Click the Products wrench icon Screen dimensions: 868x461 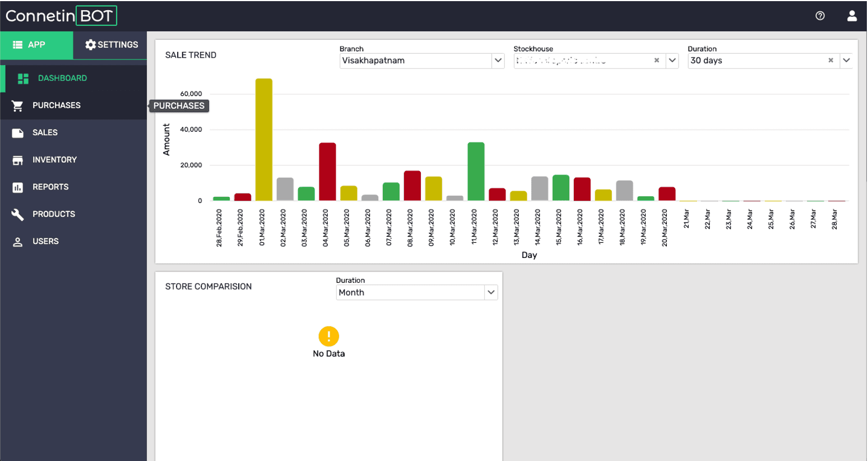tap(18, 214)
